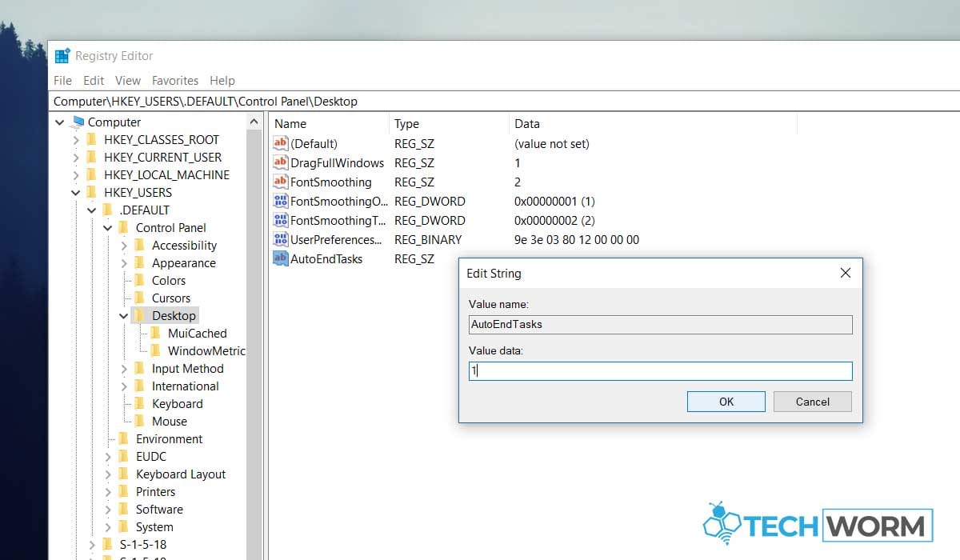Click the Computer icon in the tree
This screenshot has width=960, height=560.
(x=77, y=122)
